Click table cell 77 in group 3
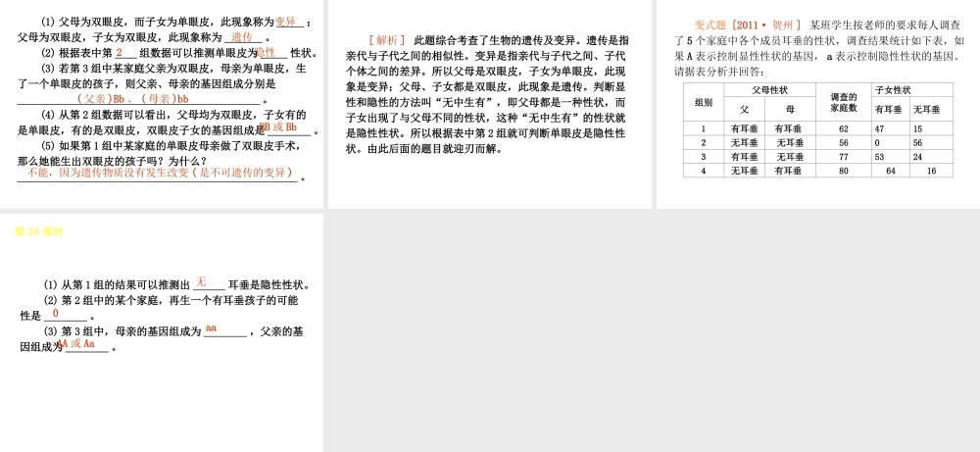This screenshot has width=980, height=452. coord(844,156)
